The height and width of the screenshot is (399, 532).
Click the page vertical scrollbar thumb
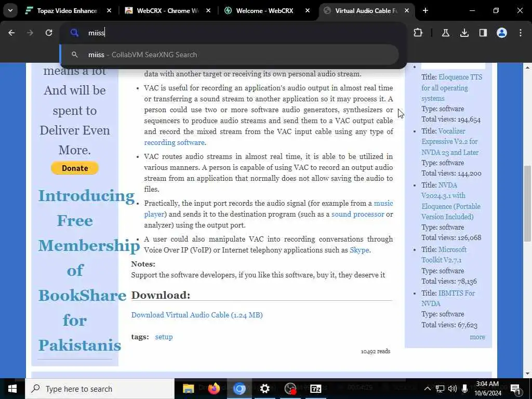[527, 204]
